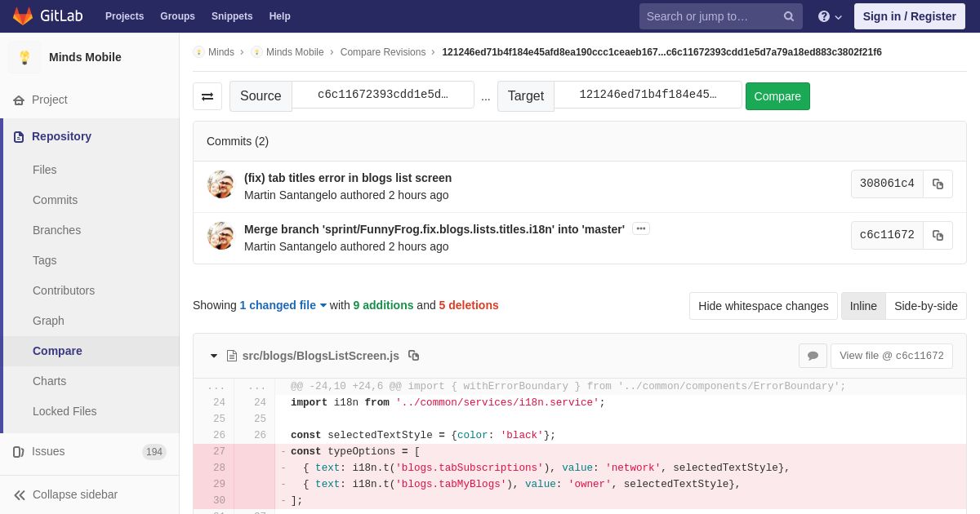Click the Issues icon in sidebar

(x=19, y=451)
